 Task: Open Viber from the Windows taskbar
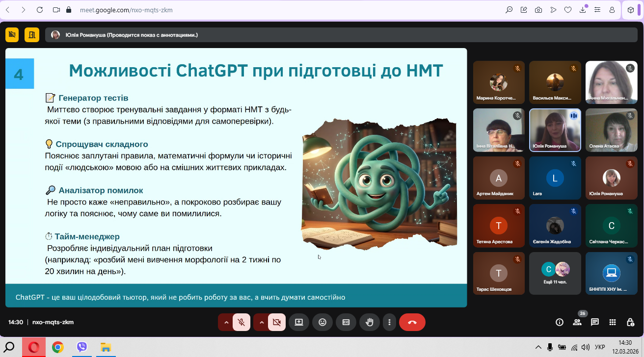point(81,347)
